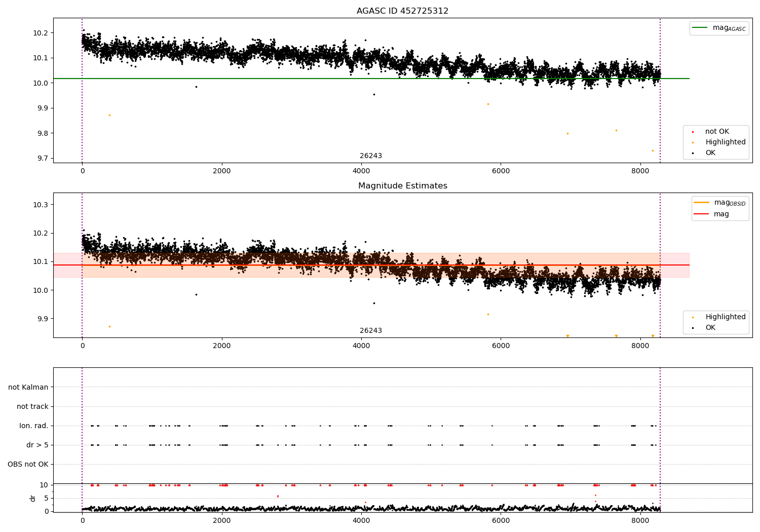
Task: Click the red 'mag' legend entry in middle plot
Action: (x=711, y=214)
